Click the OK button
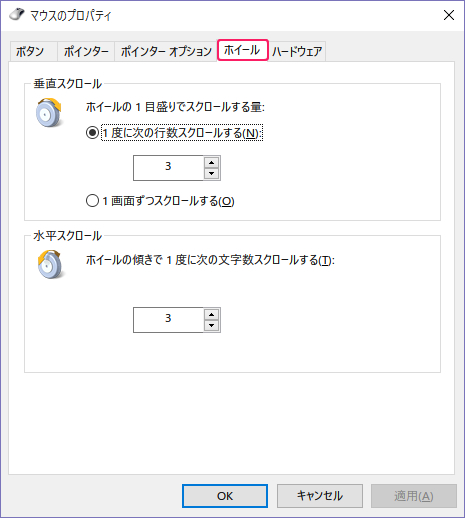Screen dimensions: 465x518 pyautogui.click(x=225, y=496)
